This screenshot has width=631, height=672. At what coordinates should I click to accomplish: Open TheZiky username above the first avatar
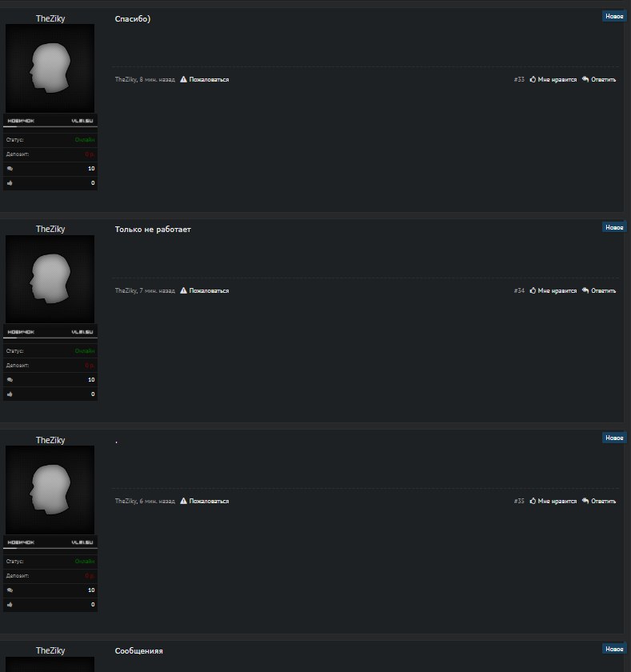coord(50,18)
